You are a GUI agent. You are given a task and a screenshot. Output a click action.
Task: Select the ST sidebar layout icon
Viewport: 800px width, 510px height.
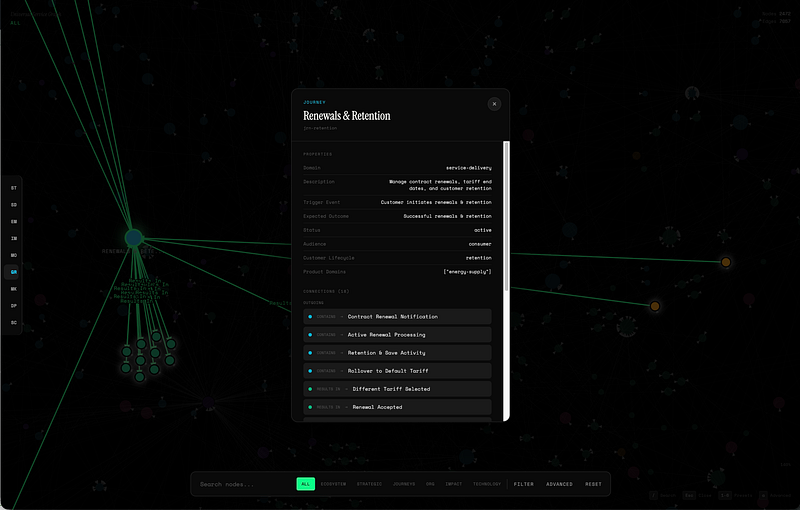point(14,188)
